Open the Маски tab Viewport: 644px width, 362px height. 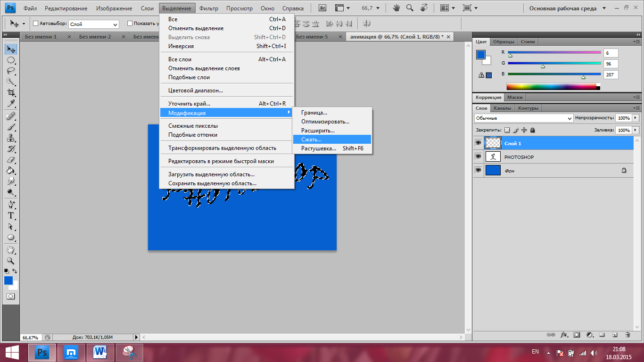pos(515,98)
